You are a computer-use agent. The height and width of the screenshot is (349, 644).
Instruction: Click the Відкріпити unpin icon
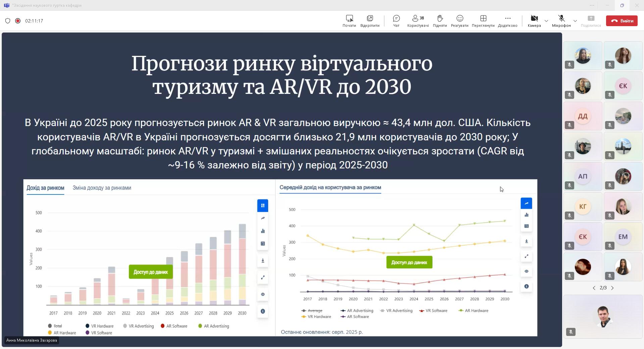370,21
